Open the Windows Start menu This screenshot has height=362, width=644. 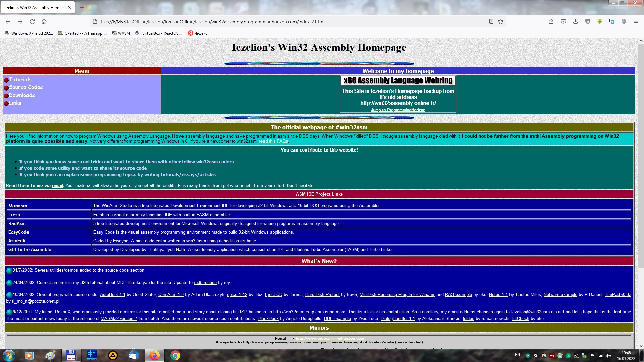click(x=9, y=355)
